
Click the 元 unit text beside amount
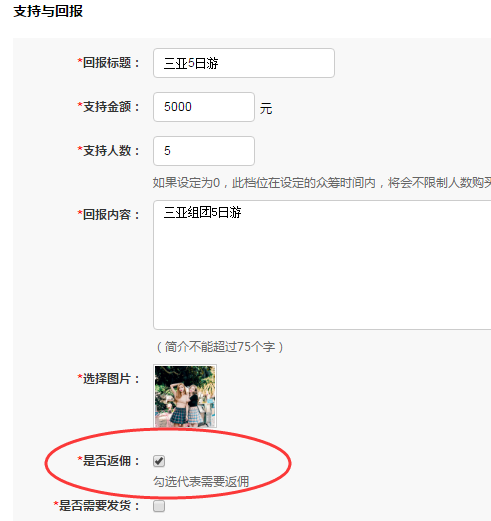click(266, 109)
